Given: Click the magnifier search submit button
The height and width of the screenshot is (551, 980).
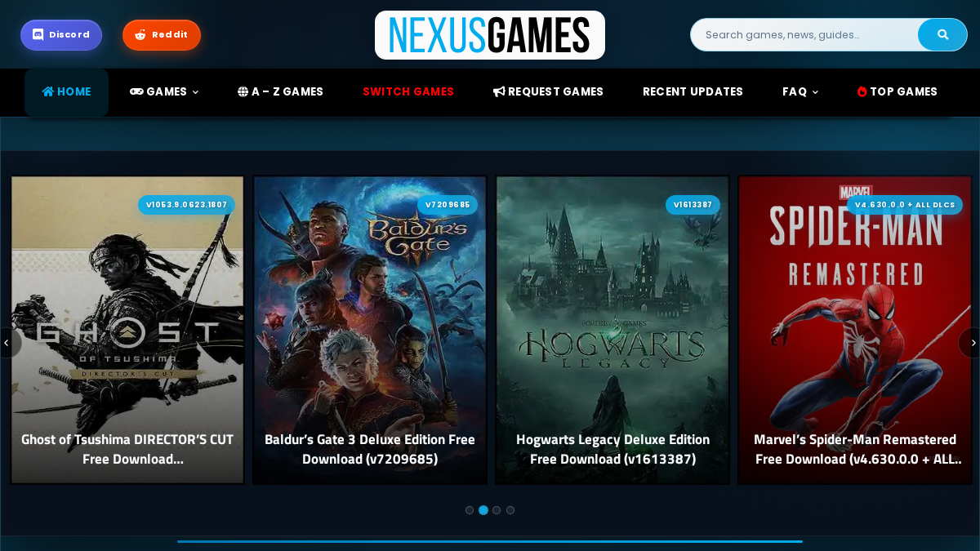Looking at the screenshot, I should pyautogui.click(x=942, y=35).
